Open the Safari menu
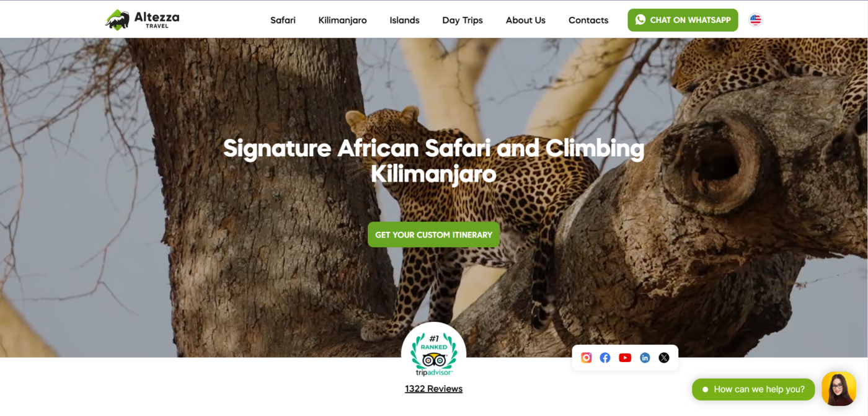Viewport: 868px width, 416px height. [x=283, y=20]
